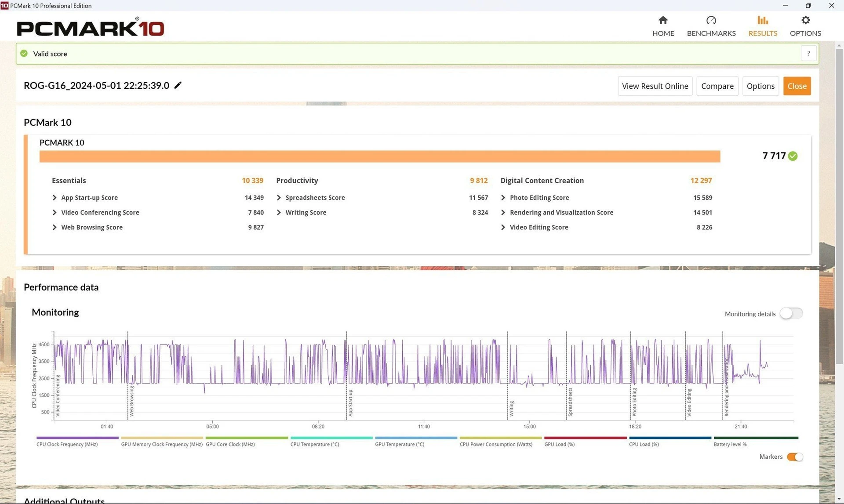Click the scrollbar down arrow
Screen dimensions: 844x504
click(839, 500)
